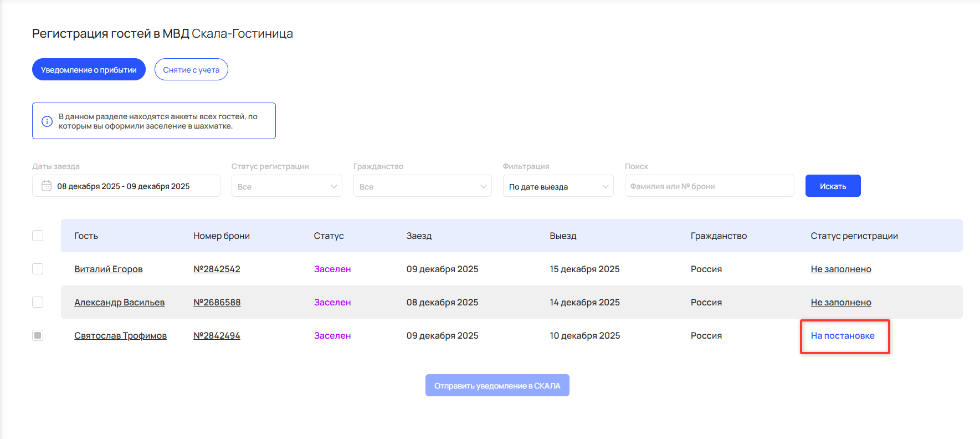Select the checkbox for Святослав Трофимов
This screenshot has height=439, width=980.
click(38, 335)
